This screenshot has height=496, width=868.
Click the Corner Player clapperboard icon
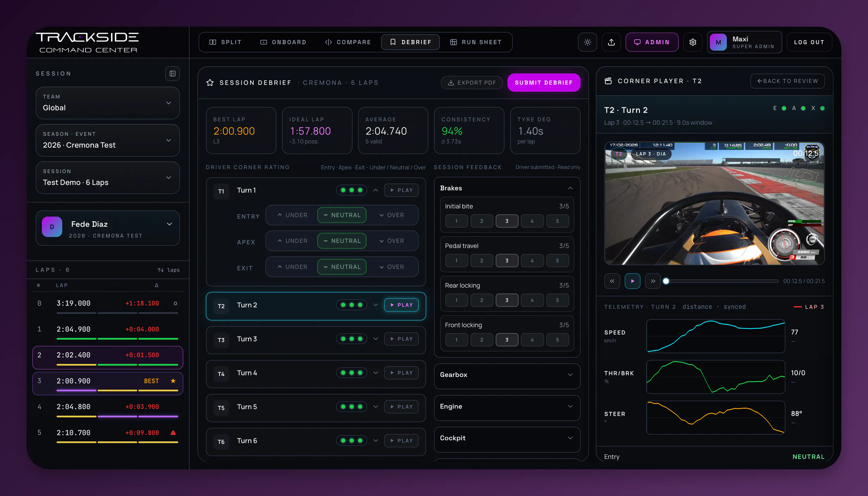click(608, 81)
